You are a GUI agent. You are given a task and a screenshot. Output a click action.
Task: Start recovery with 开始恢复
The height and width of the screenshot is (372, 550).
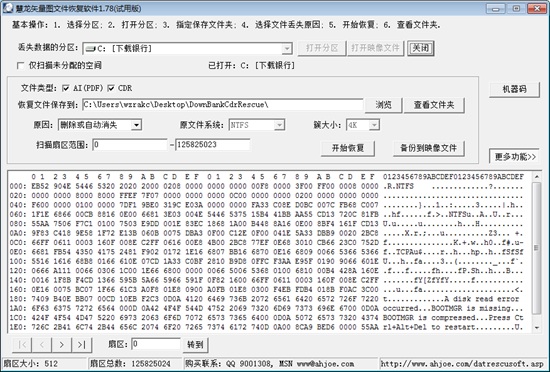coord(348,148)
